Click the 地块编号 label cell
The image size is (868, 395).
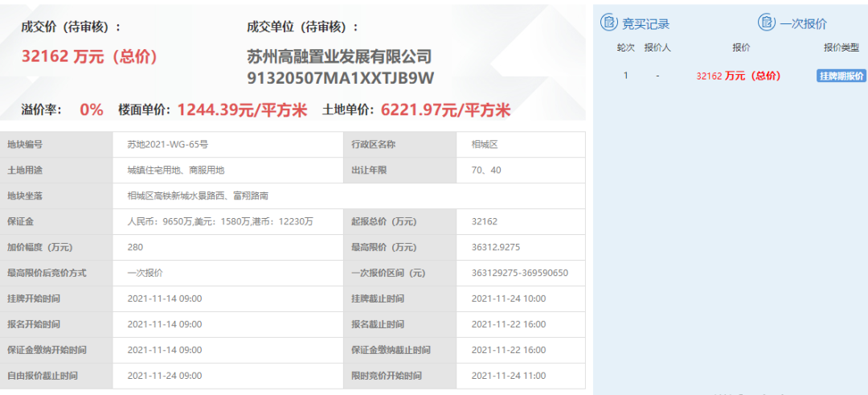[x=56, y=145]
